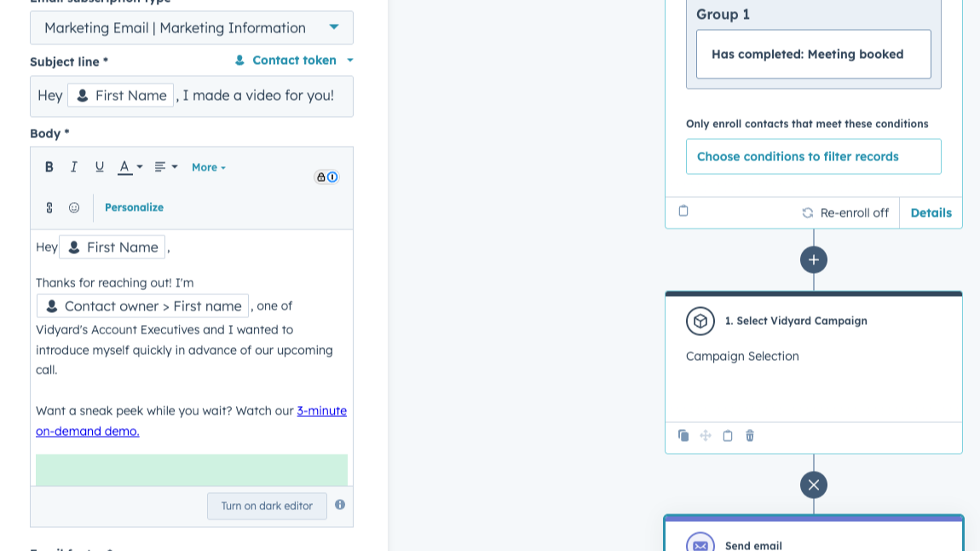Apply bold formatting in the body editor

pos(49,166)
